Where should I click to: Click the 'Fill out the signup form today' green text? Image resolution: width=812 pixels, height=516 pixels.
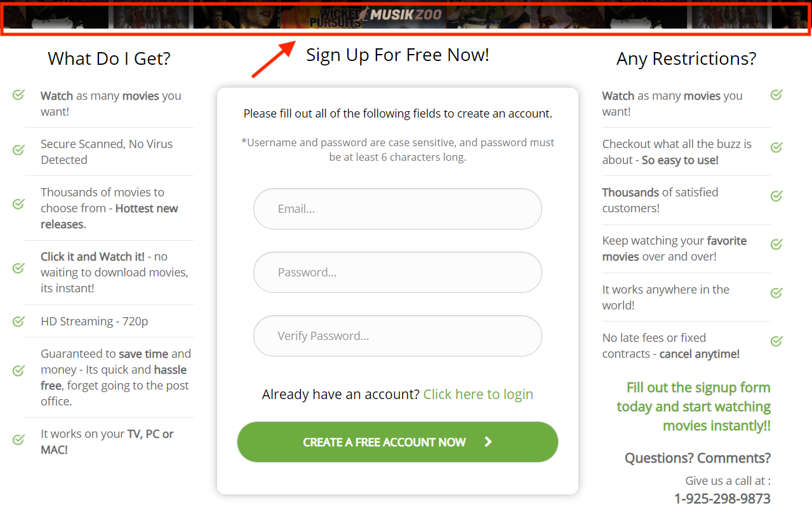tap(693, 406)
